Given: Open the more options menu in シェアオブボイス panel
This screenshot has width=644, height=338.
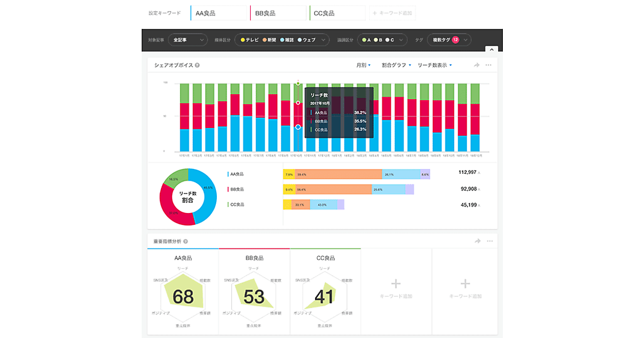Looking at the screenshot, I should click(488, 65).
